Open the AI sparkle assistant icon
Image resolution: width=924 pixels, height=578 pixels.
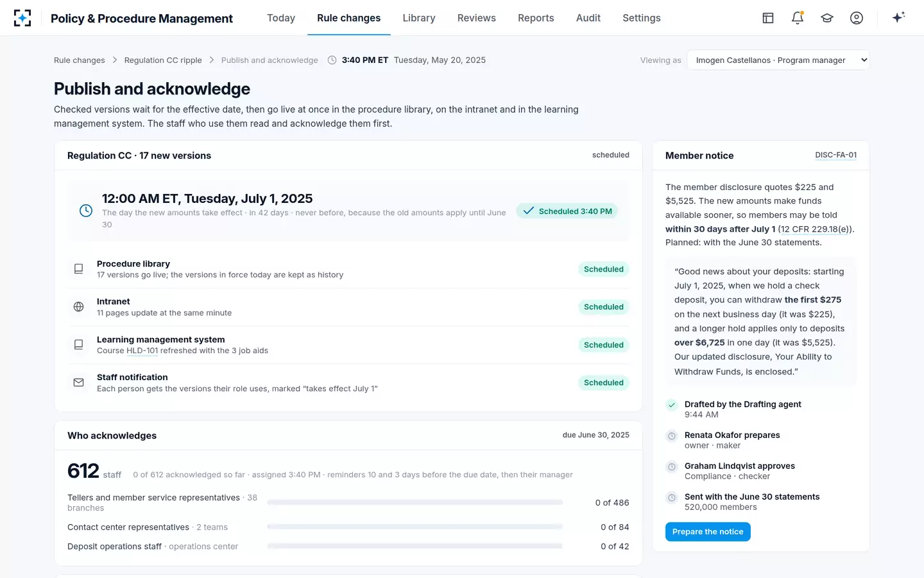(898, 17)
